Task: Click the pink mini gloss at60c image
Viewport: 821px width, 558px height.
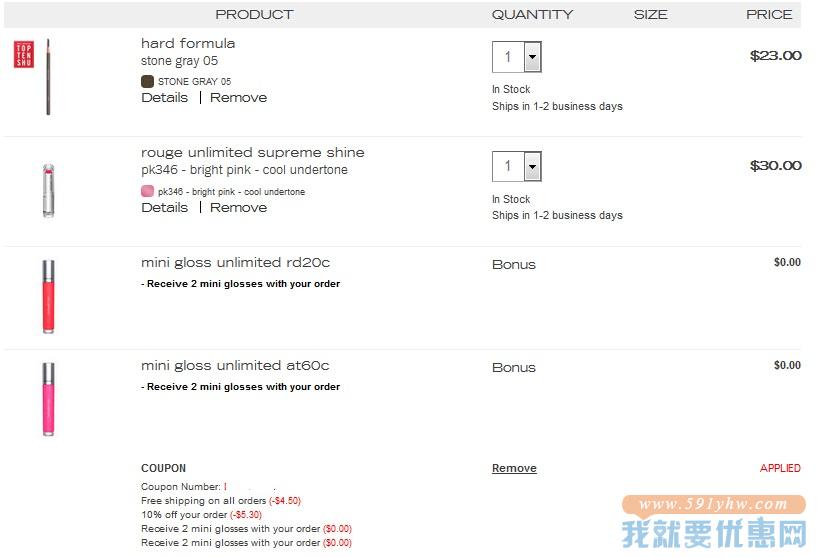Action: (x=48, y=399)
